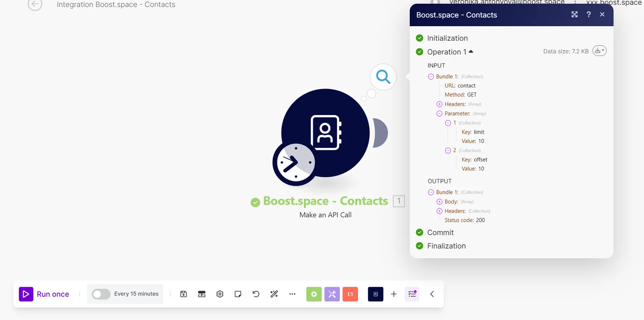Close the Boost.space Contacts panel
The width and height of the screenshot is (644, 320).
click(602, 14)
